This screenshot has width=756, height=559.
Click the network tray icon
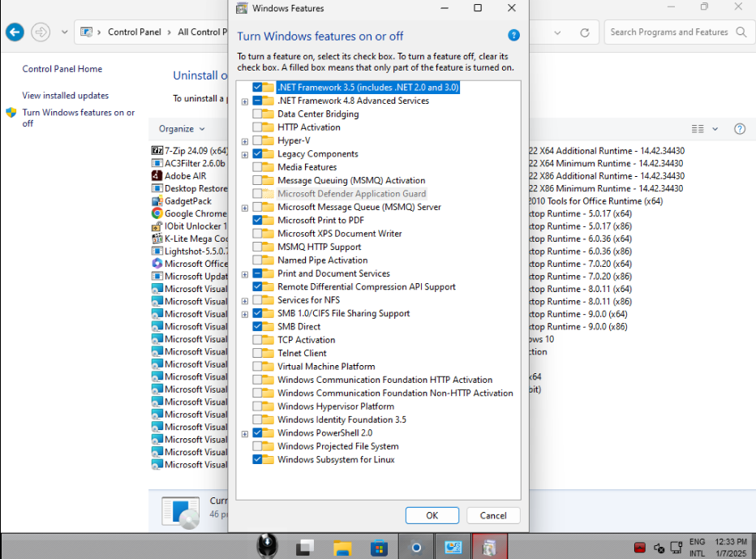coord(677,548)
